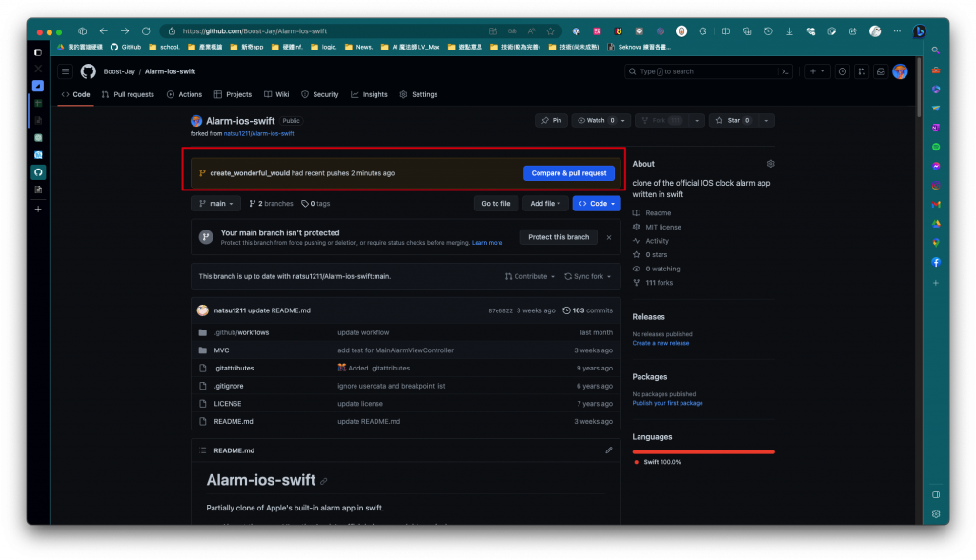Screen dimensions: 976x560
Task: Expand the Add file dropdown
Action: [x=545, y=204]
